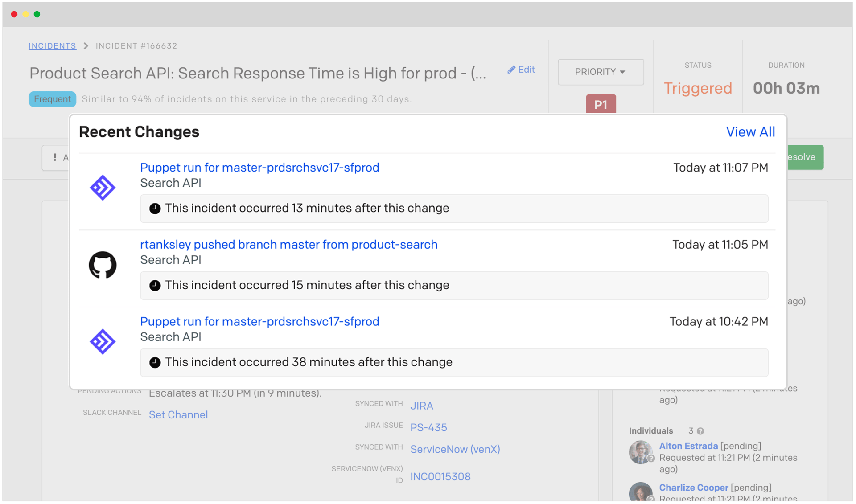Click the blue Frequent tag
The height and width of the screenshot is (504, 856).
tap(52, 99)
